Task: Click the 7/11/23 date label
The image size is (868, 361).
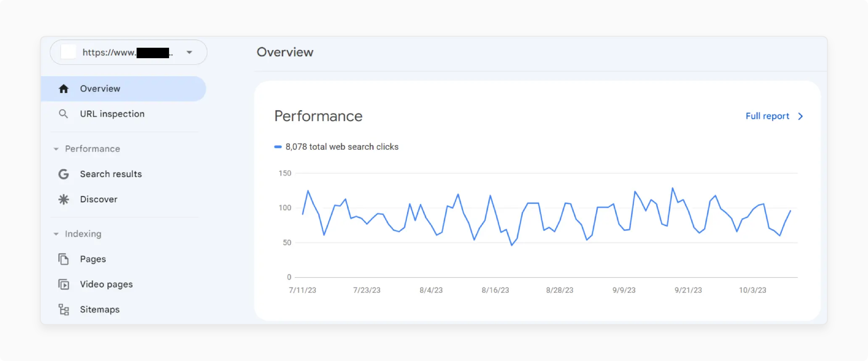Action: pos(302,290)
